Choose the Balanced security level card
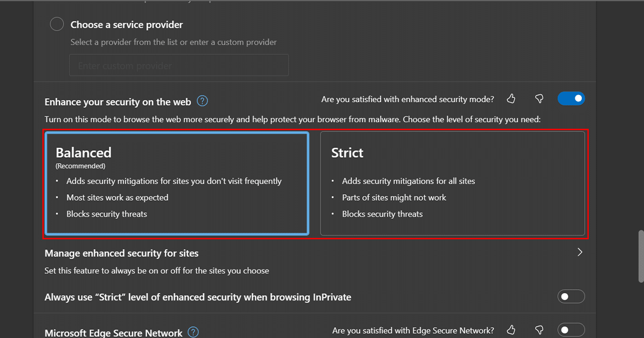644x338 pixels. (x=177, y=183)
